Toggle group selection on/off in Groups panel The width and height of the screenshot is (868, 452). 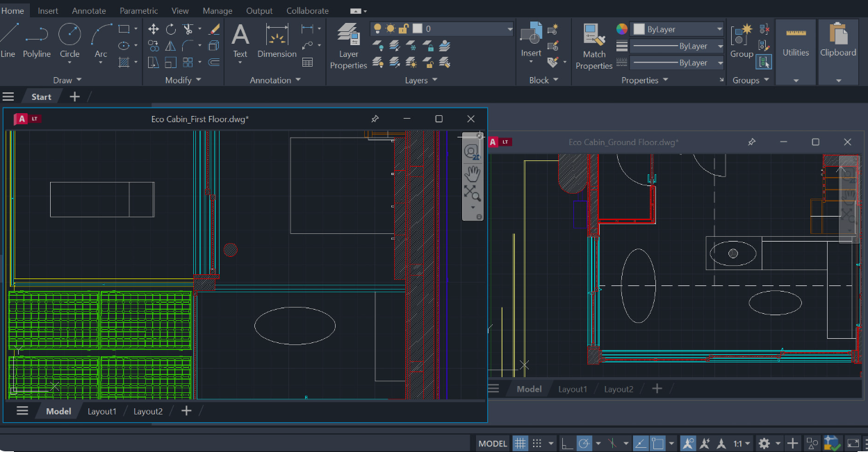(x=764, y=62)
